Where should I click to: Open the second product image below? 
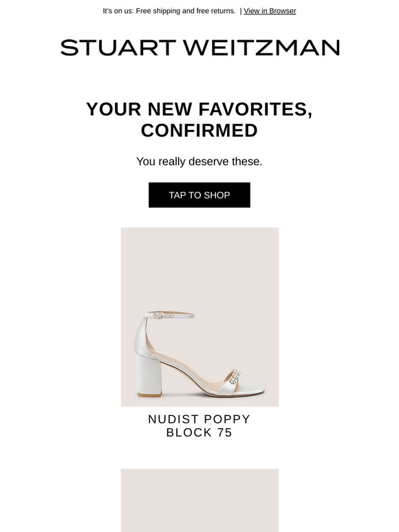(199, 500)
